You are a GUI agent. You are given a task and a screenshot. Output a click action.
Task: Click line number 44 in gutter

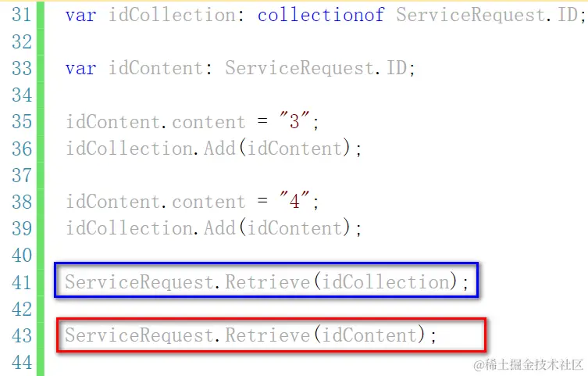(21, 363)
